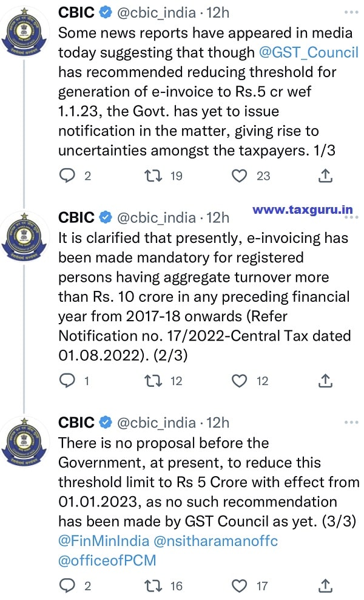Open more options menu on second tweet
This screenshot has height=600, width=364.
tap(351, 217)
